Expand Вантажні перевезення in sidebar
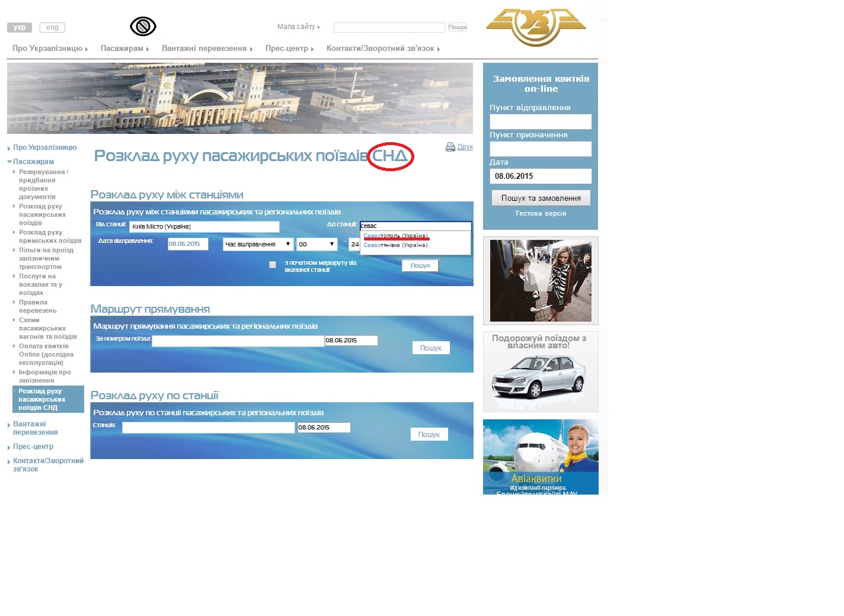The image size is (844, 616). [x=35, y=428]
